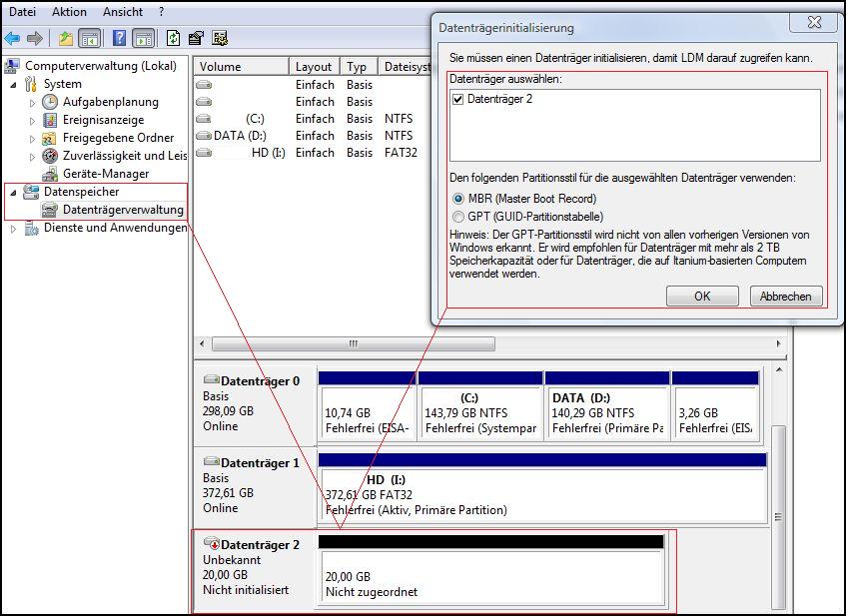
Task: Open Geräte-Manager in the tree
Action: click(x=106, y=174)
